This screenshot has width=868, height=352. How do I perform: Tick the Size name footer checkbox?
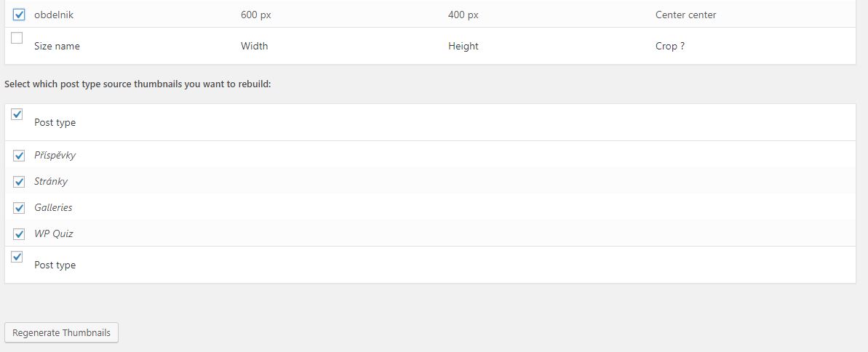tap(17, 38)
